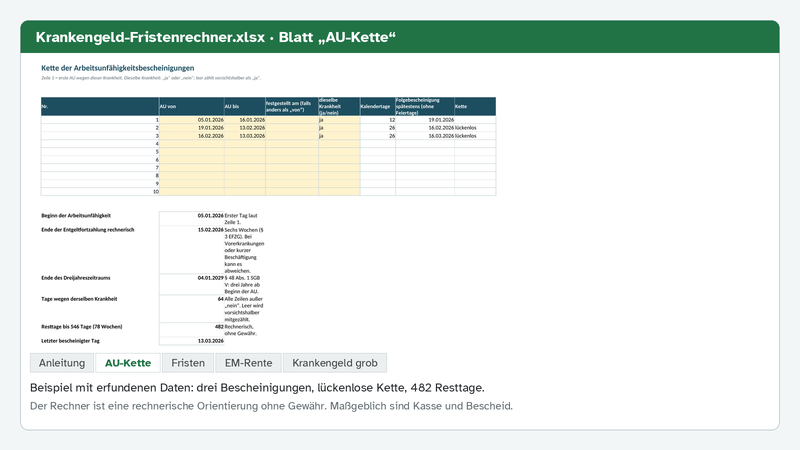The width and height of the screenshot is (800, 450).
Task: Click row number 7 in the Nr. column
Action: coord(100,168)
